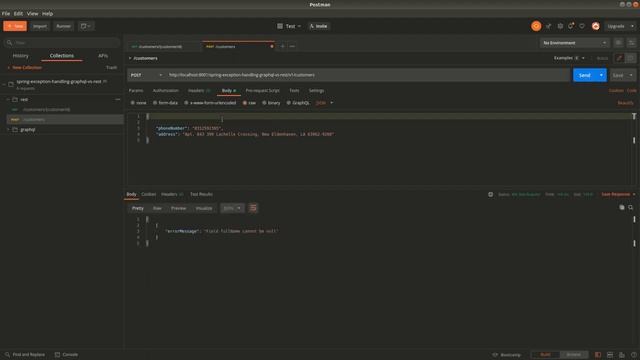Click the New Collection link
The width and height of the screenshot is (640, 360).
(24, 68)
